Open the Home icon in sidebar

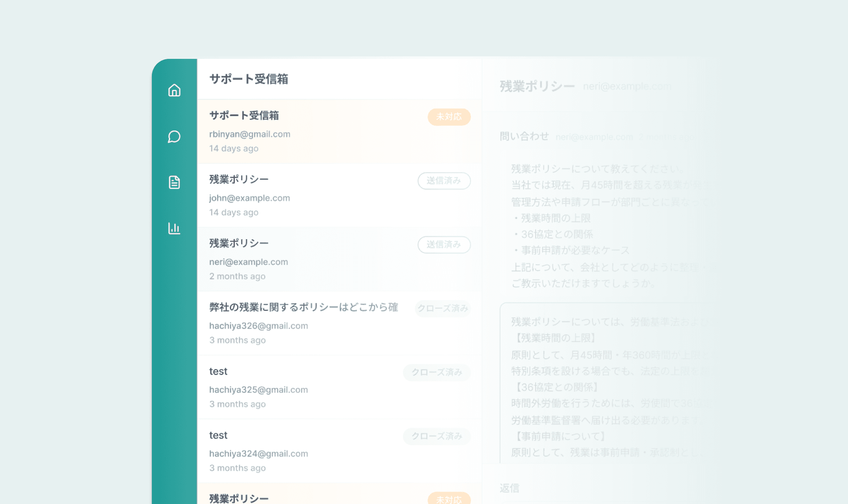click(174, 90)
